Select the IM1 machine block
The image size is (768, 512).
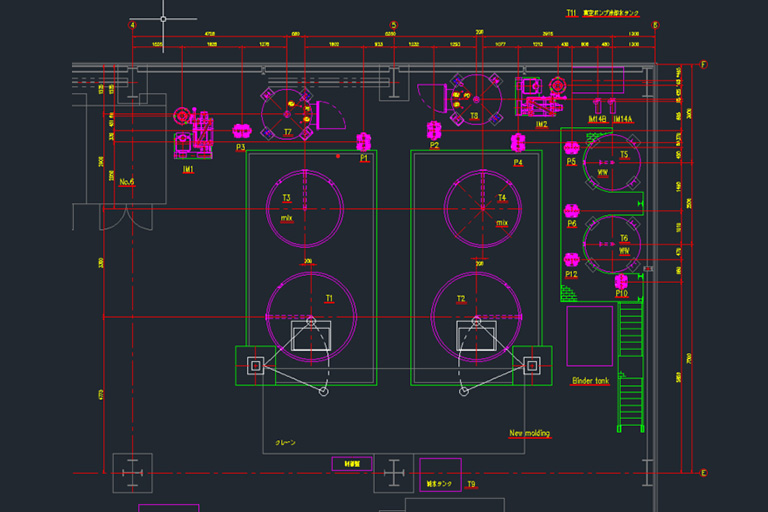(x=194, y=135)
